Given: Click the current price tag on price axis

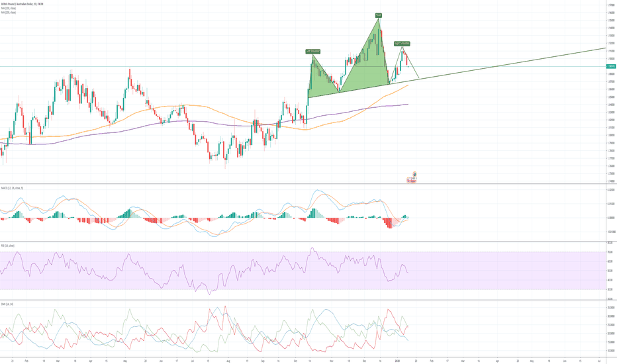Looking at the screenshot, I should [x=610, y=66].
